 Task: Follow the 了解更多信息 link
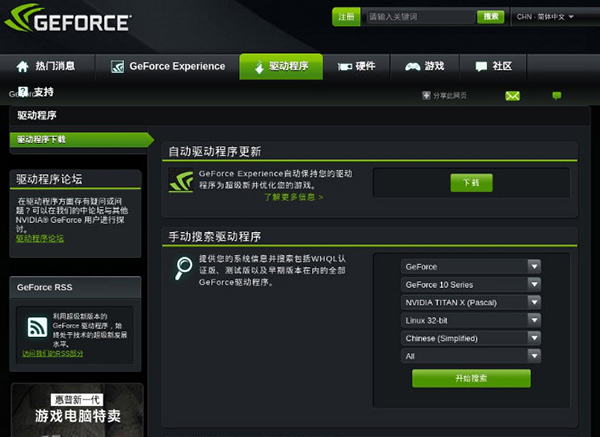coord(293,197)
